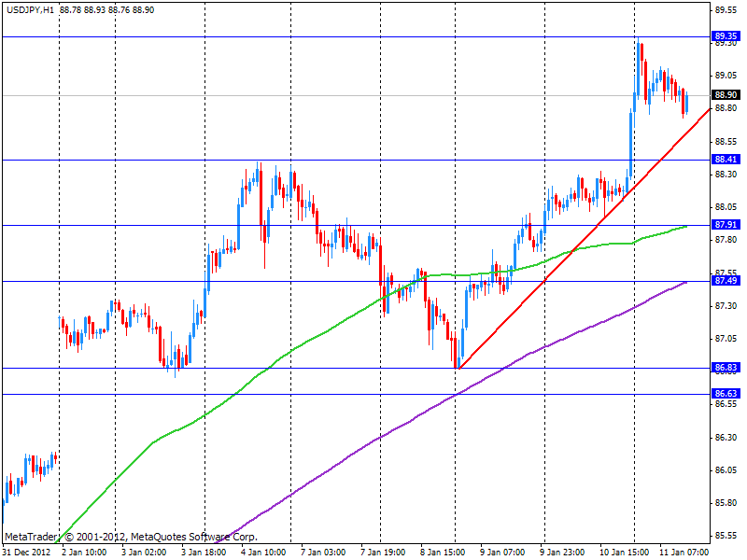Viewport: 747px width, 560px height.
Task: Click the blue 89.35 price level label
Action: click(x=726, y=36)
